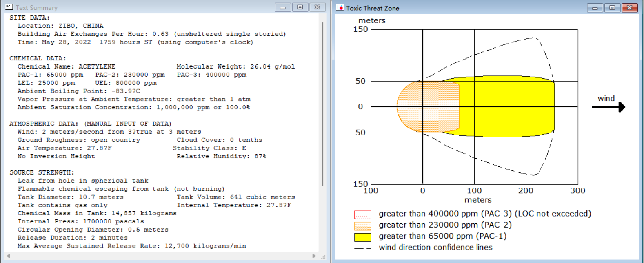644x263 pixels.
Task: Close the Toxic Threat Zone window
Action: pos(630,8)
